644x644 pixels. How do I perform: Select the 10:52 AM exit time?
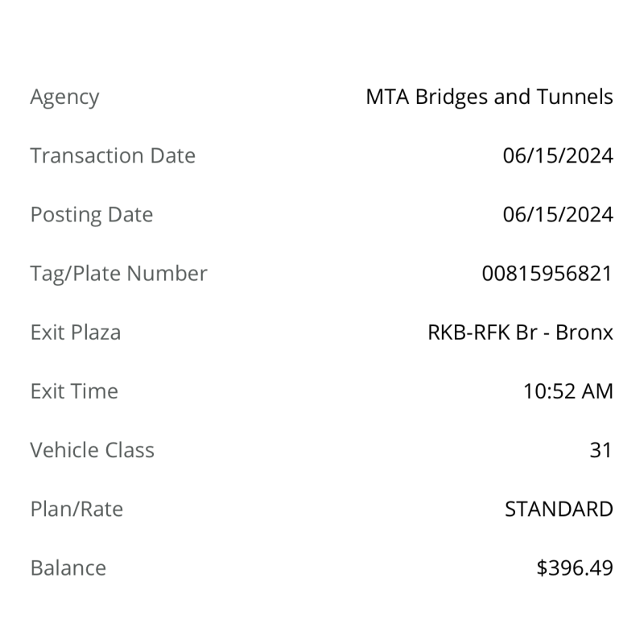click(568, 391)
